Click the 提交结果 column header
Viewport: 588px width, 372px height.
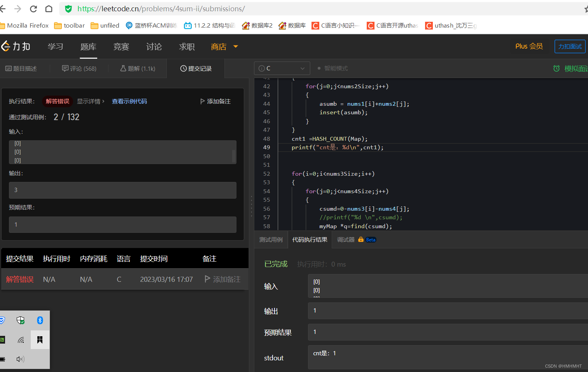(x=20, y=259)
